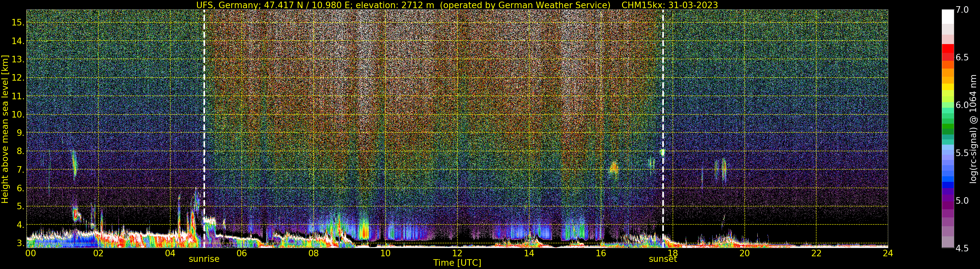Click the 24 time axis tick label
The height and width of the screenshot is (269, 980).
click(888, 253)
